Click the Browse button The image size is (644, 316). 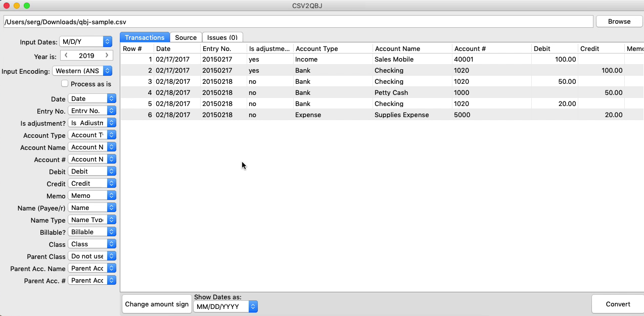click(x=619, y=21)
